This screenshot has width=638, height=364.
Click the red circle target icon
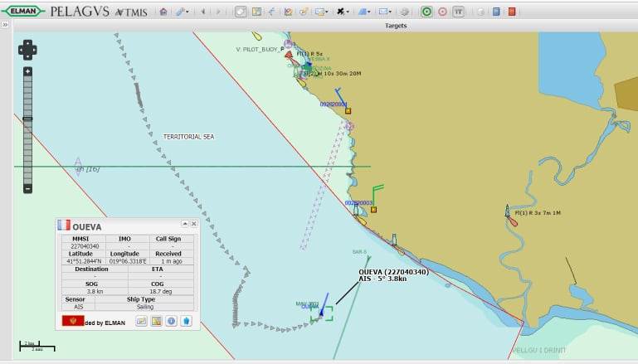pyautogui.click(x=442, y=12)
